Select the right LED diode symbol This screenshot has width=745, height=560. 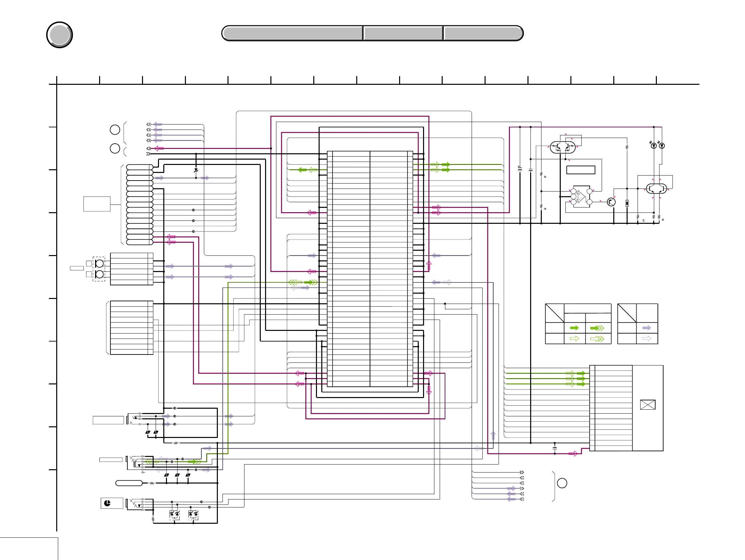662,145
